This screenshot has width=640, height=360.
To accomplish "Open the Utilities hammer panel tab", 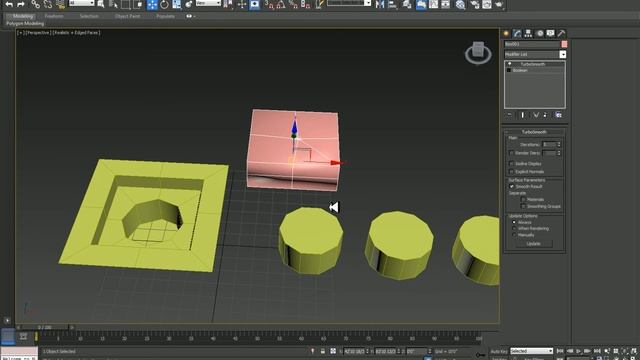I will 561,33.
